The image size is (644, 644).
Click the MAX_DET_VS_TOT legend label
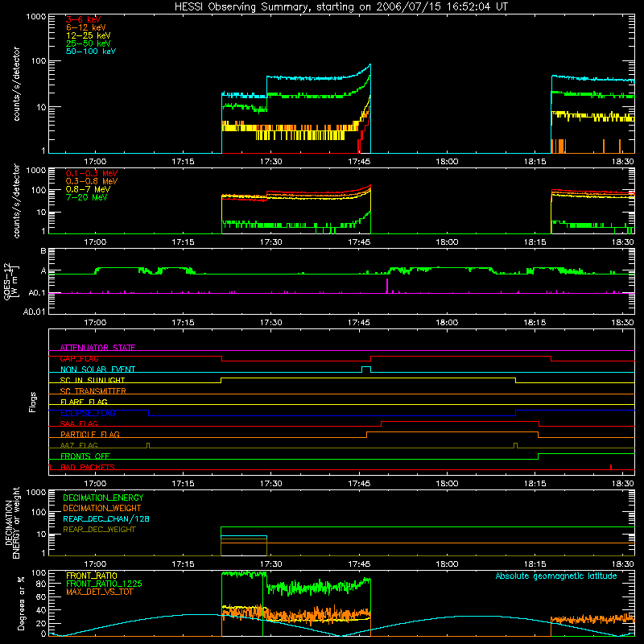tap(99, 592)
